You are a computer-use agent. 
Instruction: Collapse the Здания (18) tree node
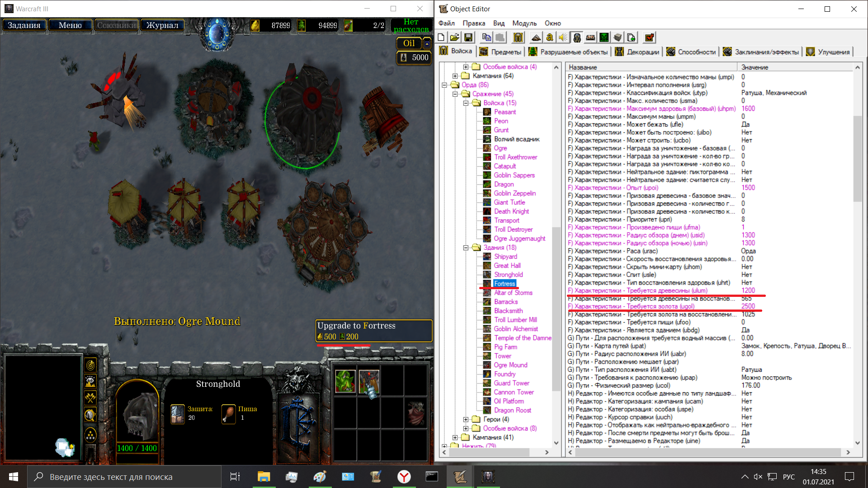(466, 248)
